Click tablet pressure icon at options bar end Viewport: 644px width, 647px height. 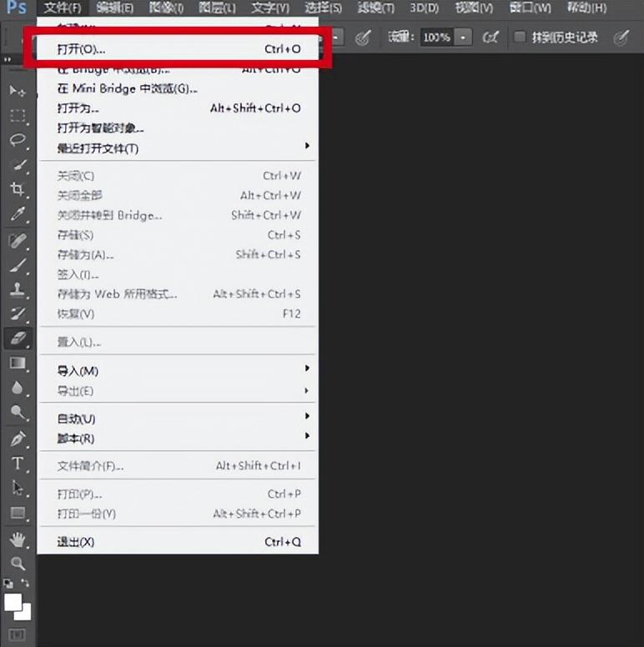tap(621, 38)
